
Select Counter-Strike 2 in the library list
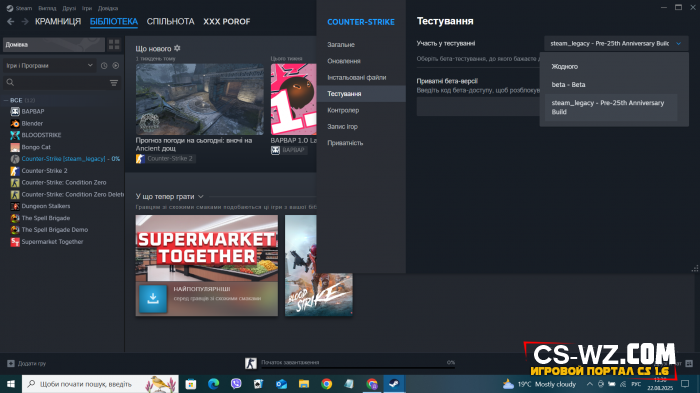(x=45, y=171)
